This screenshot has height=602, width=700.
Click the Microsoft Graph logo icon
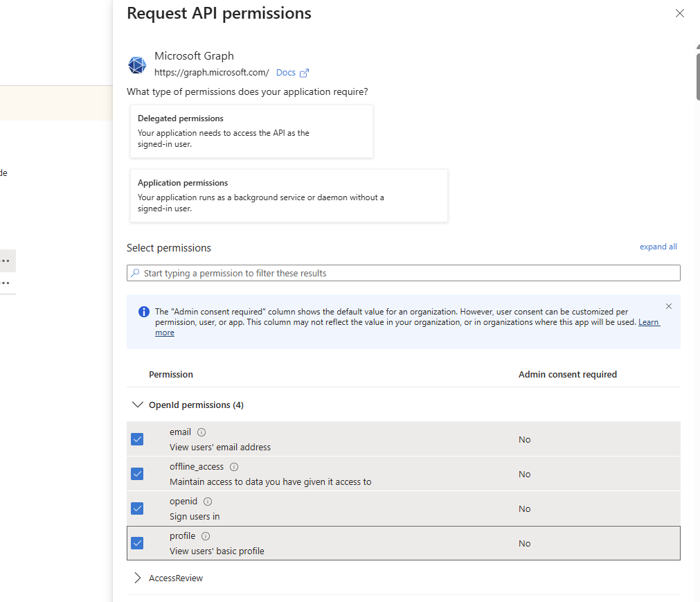pyautogui.click(x=137, y=64)
